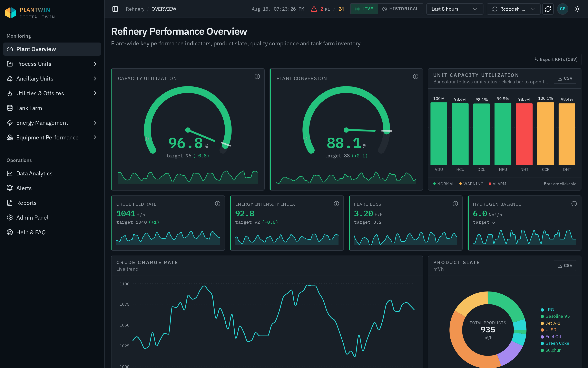Toggle Gasoline 95 legend entry
588x368 pixels.
[555, 316]
